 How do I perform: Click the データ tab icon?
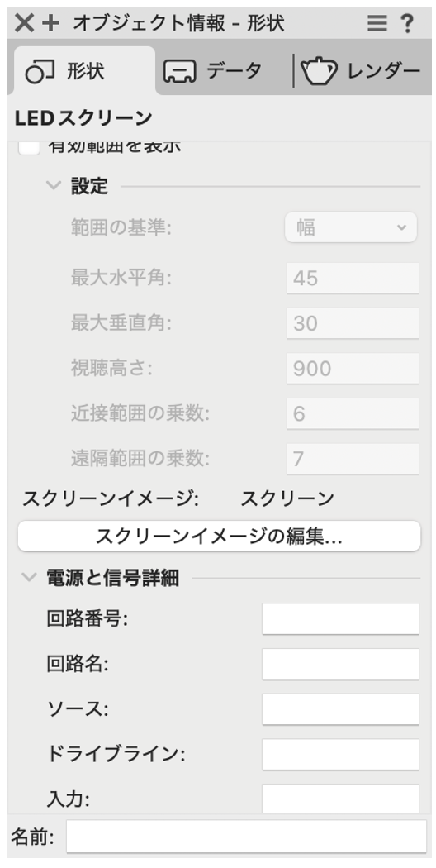[x=180, y=72]
